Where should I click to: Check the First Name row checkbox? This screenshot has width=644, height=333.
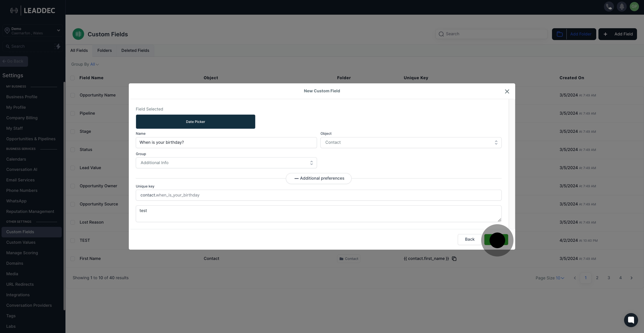click(x=73, y=259)
